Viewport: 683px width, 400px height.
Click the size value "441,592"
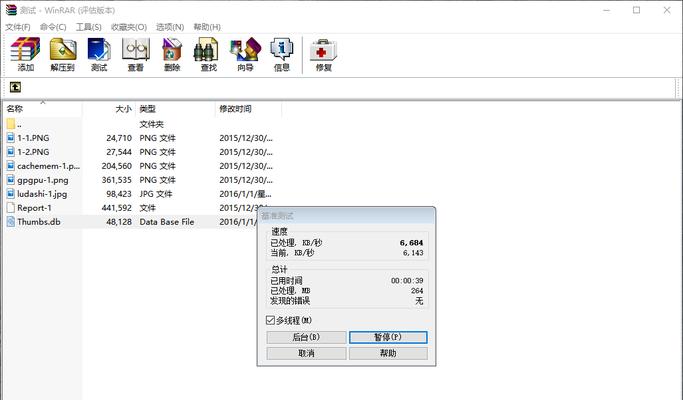click(116, 208)
